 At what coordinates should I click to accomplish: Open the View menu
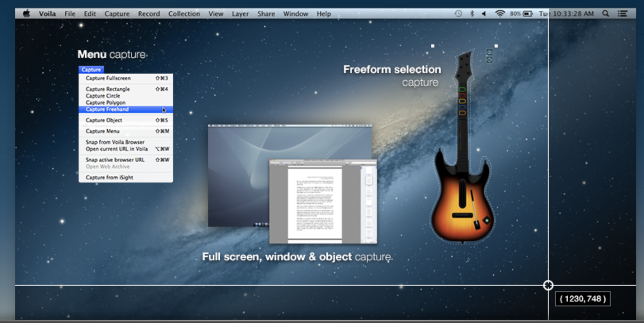(x=216, y=13)
